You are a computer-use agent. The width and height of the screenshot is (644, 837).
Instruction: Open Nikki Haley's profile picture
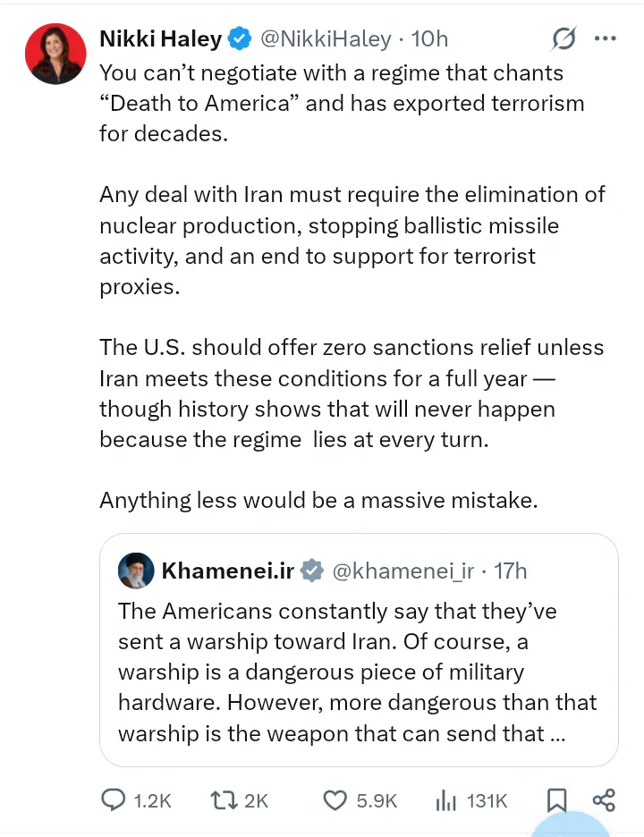55,54
